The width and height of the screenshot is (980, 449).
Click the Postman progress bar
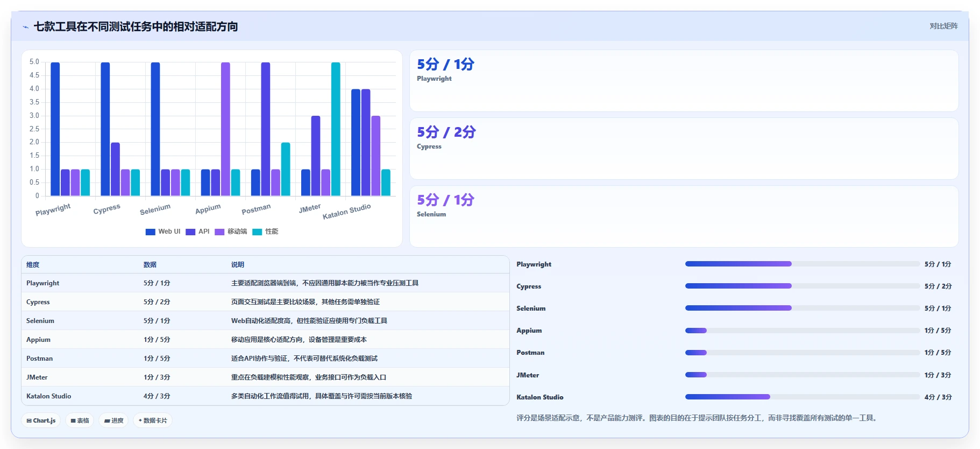coord(802,353)
